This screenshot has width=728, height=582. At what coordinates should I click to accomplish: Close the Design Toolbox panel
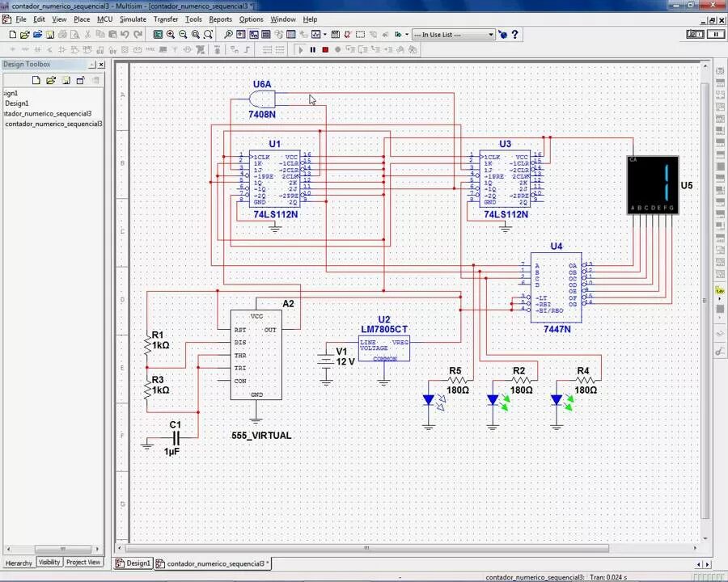101,65
